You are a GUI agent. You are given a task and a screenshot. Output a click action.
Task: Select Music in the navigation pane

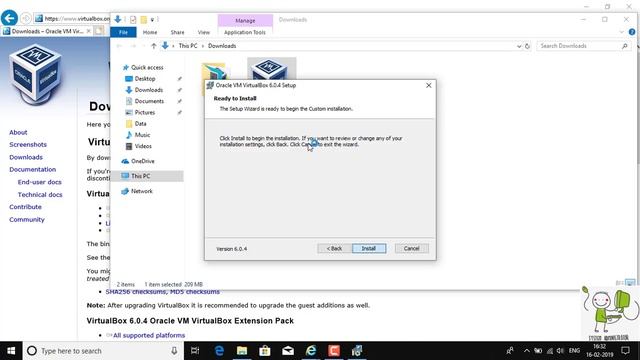[142, 135]
